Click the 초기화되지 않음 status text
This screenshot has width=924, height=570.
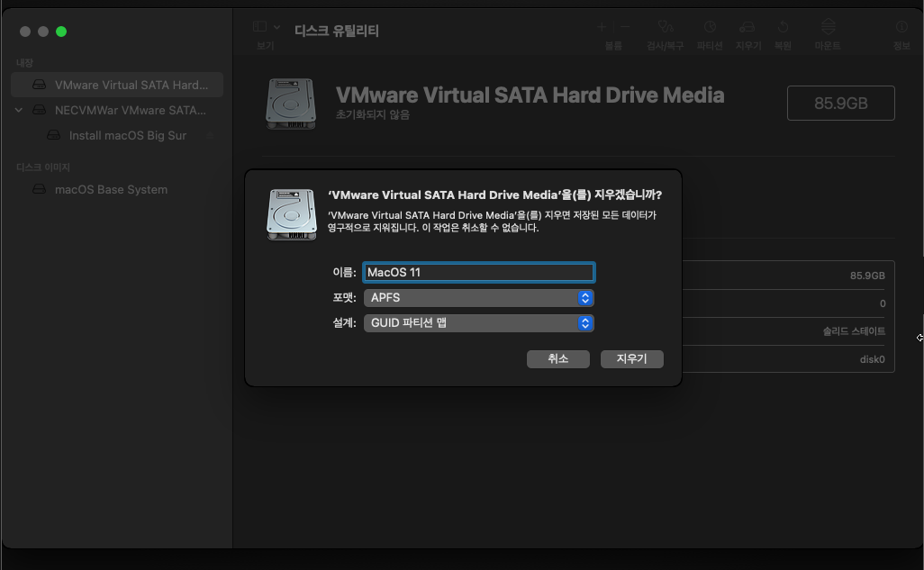coord(373,114)
